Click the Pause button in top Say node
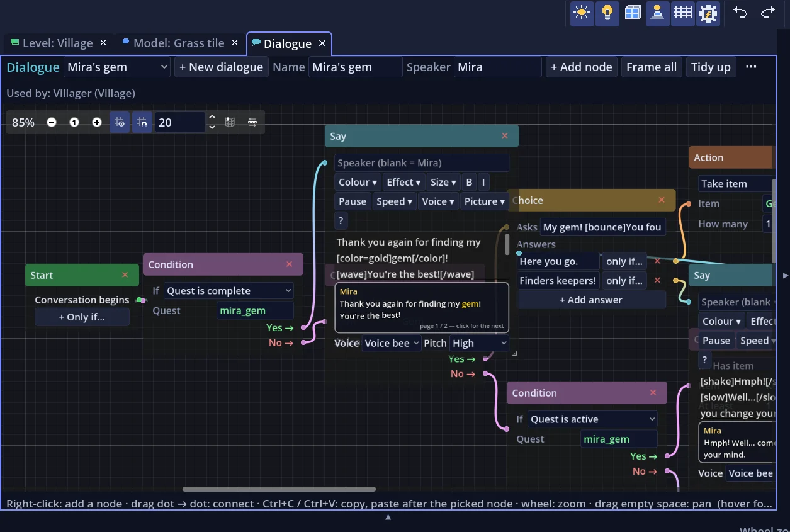Image resolution: width=790 pixels, height=532 pixels. (353, 202)
